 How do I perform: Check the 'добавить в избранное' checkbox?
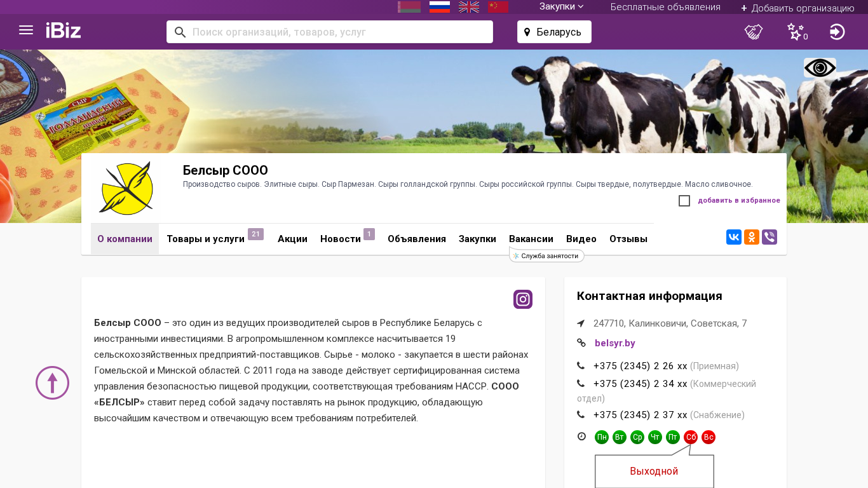tap(684, 201)
